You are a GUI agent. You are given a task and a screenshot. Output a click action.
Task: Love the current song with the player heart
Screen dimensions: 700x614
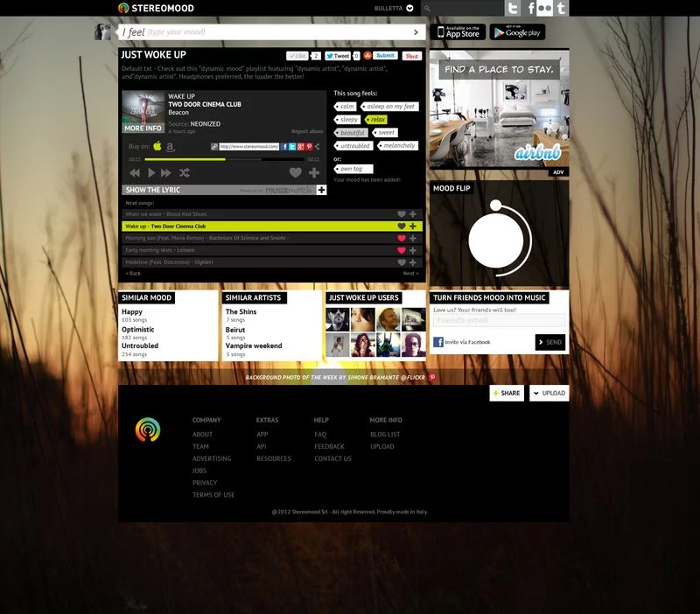point(296,172)
